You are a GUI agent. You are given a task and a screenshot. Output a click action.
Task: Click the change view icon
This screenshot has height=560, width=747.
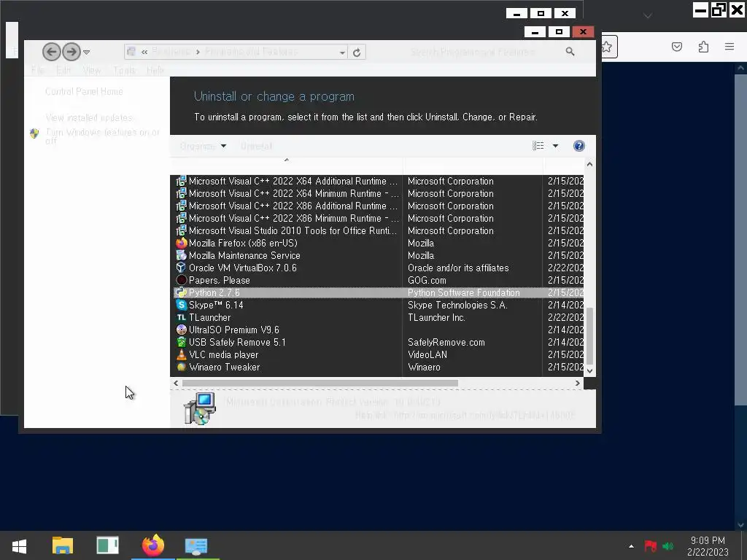[538, 146]
